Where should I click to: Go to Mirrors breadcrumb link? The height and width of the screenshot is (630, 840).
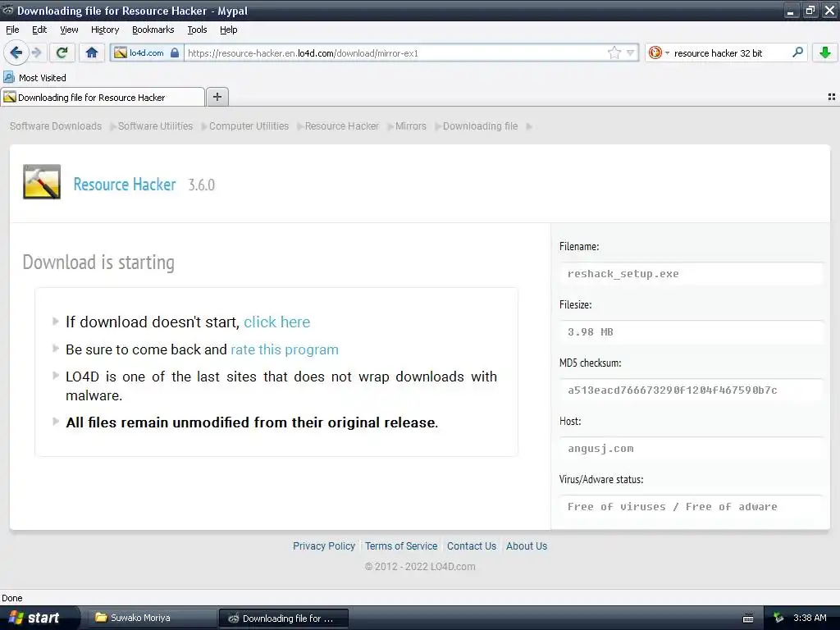411,126
